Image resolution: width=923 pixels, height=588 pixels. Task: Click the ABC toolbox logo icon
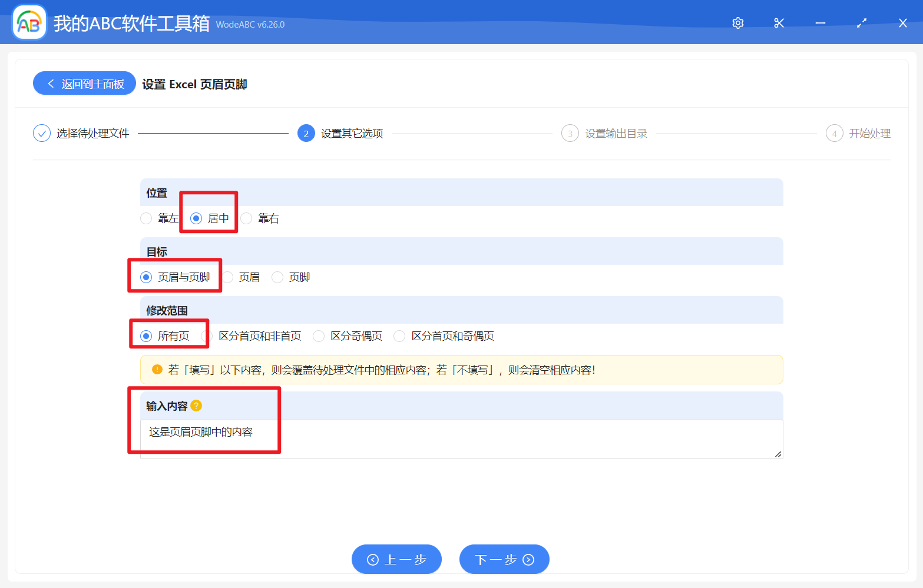29,22
